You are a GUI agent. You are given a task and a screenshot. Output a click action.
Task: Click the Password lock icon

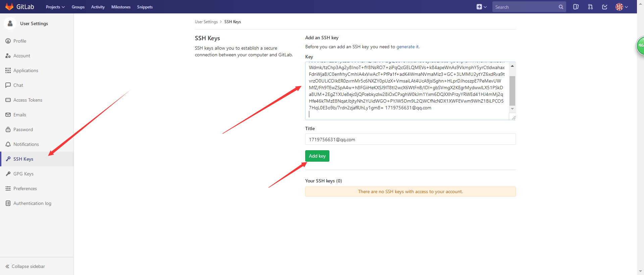[x=8, y=129]
